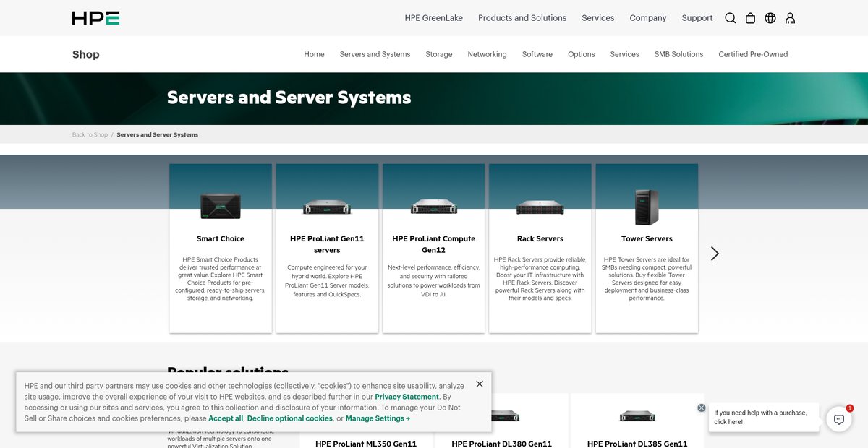This screenshot has width=868, height=448.
Task: Select the ProLiant Compute Gen12 server image
Action: coord(434,207)
